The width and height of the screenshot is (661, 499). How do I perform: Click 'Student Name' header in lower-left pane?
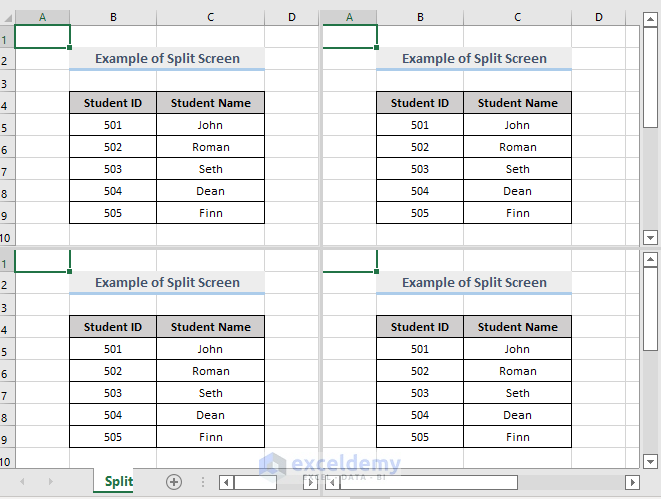coord(210,327)
